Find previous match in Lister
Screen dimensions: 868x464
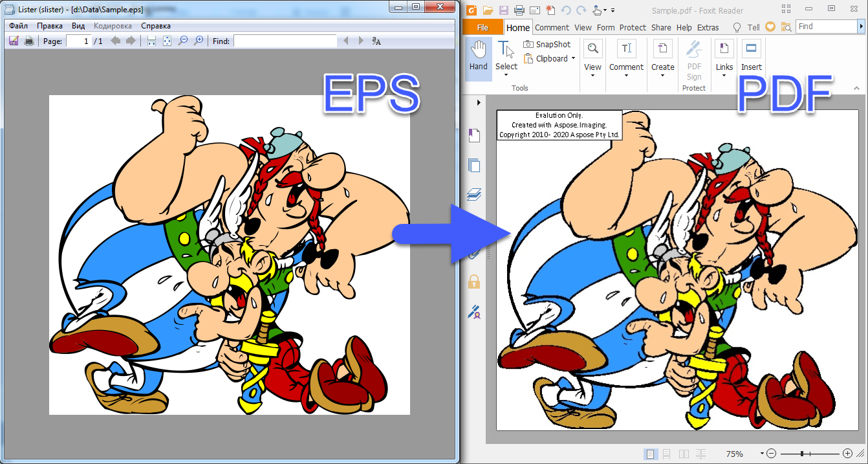click(345, 41)
